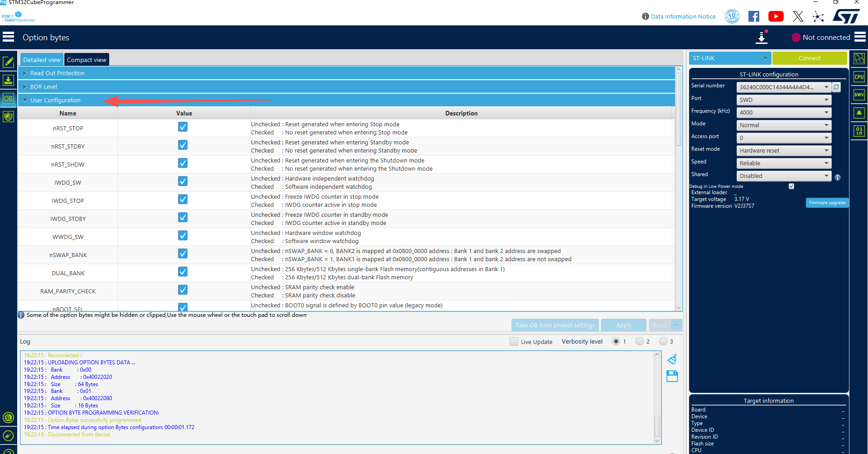Open ST X (Twitter) icon
The width and height of the screenshot is (868, 454).
798,16
